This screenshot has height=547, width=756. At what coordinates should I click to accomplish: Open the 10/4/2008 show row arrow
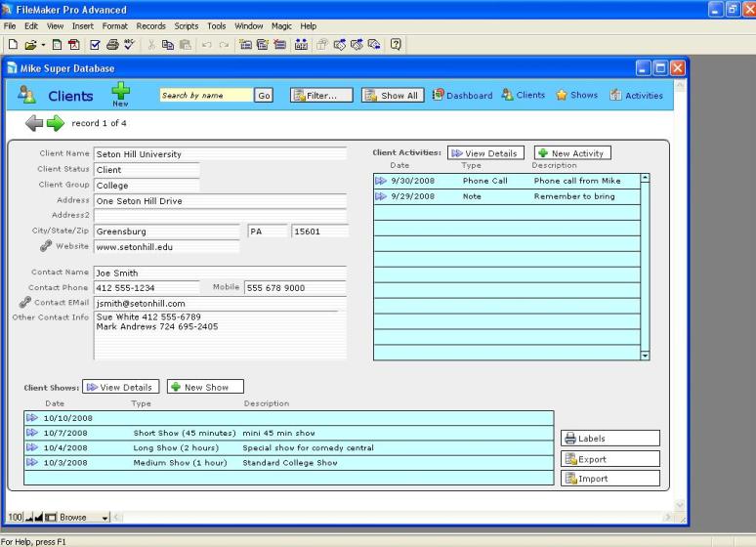click(x=32, y=447)
